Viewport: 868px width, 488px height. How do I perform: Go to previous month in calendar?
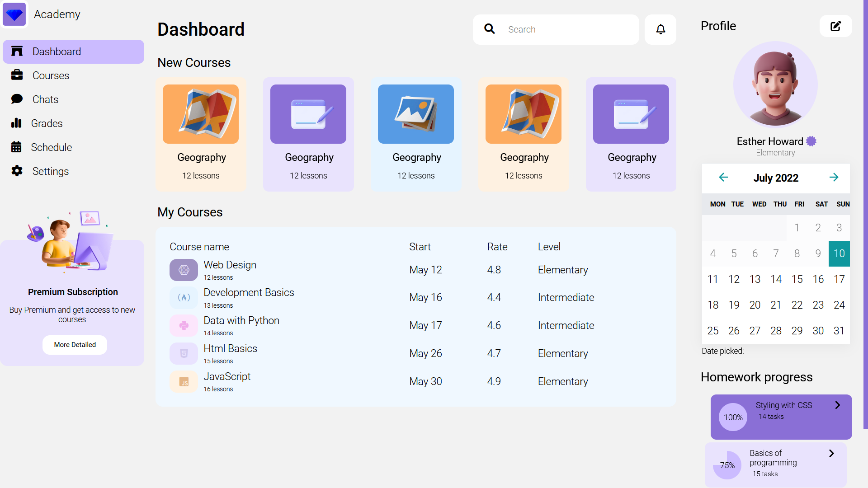[x=723, y=178]
